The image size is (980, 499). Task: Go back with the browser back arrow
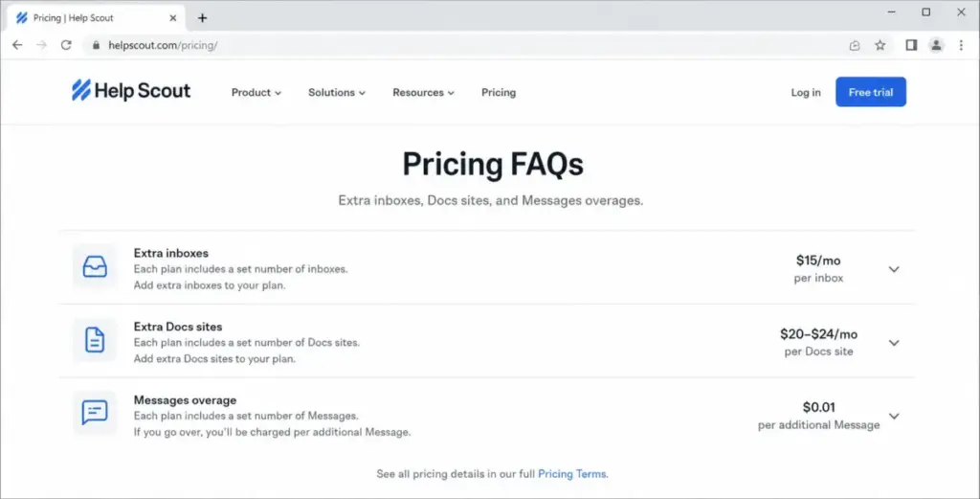pos(17,45)
